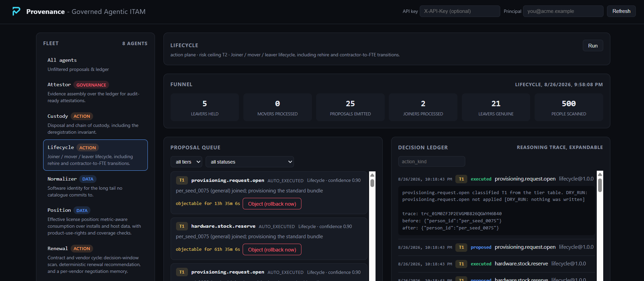Image resolution: width=644 pixels, height=281 pixels.
Task: Click the 'REASONING TRACE, EXPANDABLE' label
Action: (560, 147)
